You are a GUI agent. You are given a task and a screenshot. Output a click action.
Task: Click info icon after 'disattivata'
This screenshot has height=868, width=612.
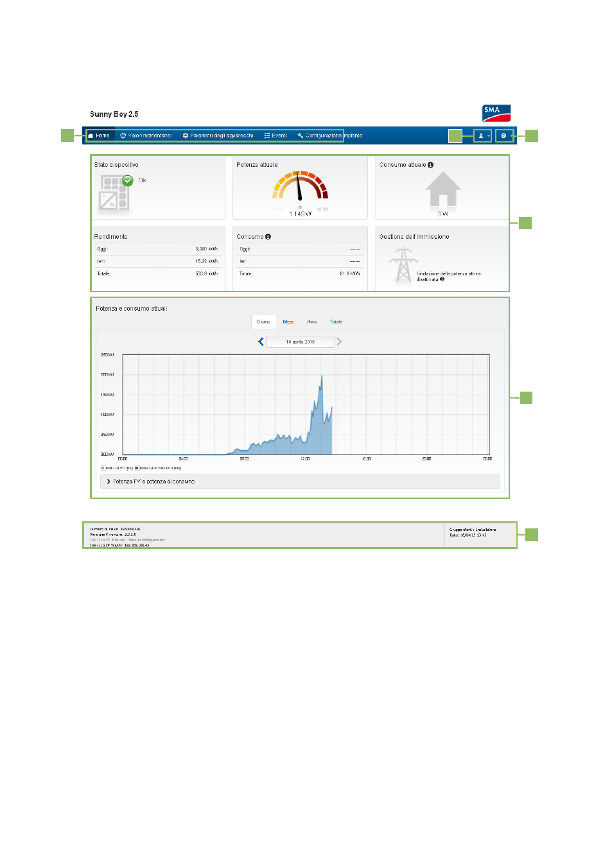tap(442, 279)
